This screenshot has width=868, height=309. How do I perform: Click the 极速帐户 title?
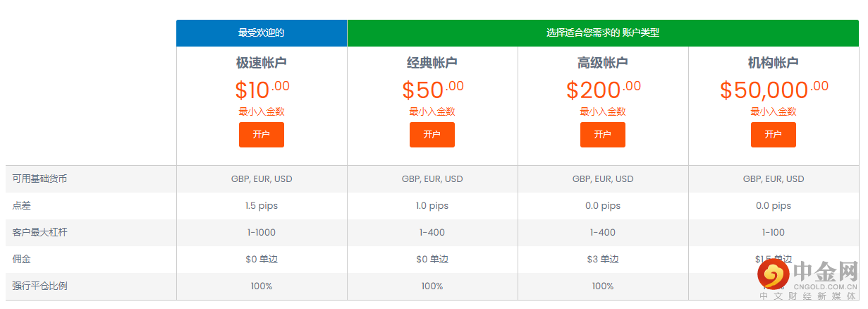[x=262, y=63]
